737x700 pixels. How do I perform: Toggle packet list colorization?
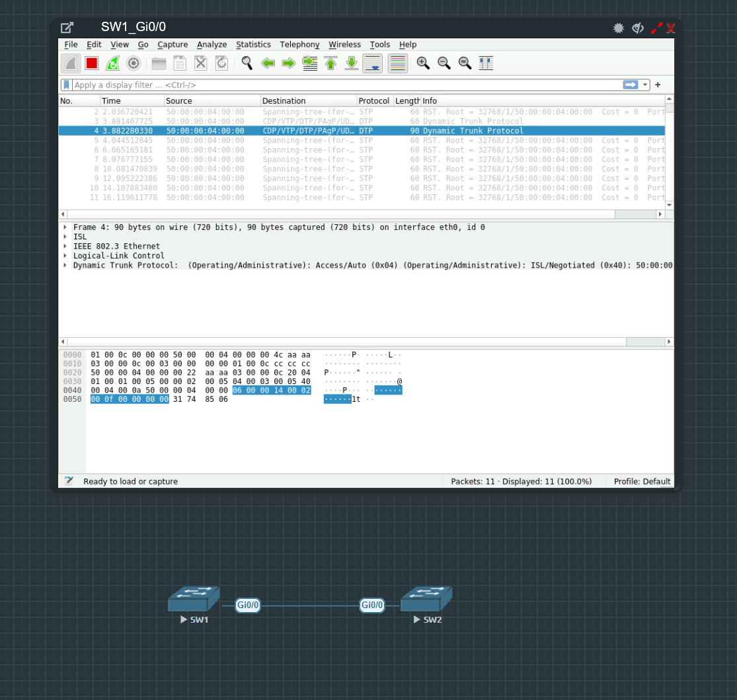(x=397, y=63)
